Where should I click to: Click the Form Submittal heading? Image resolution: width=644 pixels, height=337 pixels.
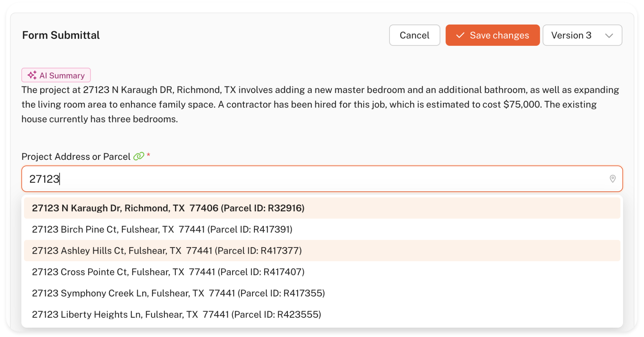click(61, 35)
